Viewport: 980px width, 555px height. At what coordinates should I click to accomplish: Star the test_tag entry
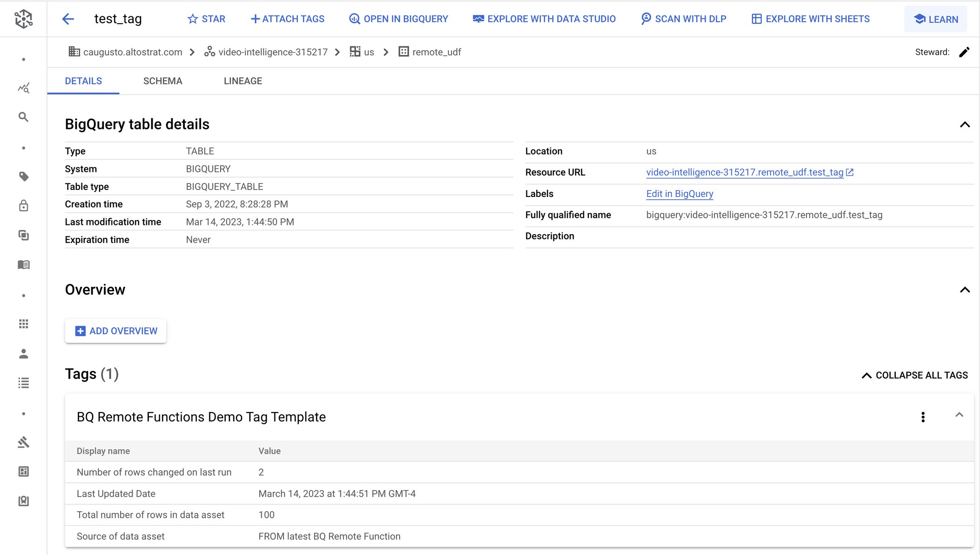click(206, 19)
